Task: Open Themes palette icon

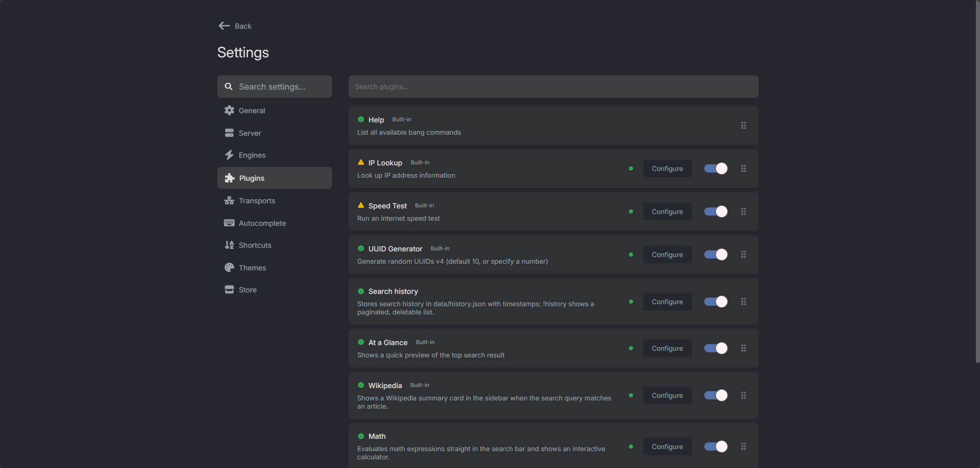Action: point(229,267)
